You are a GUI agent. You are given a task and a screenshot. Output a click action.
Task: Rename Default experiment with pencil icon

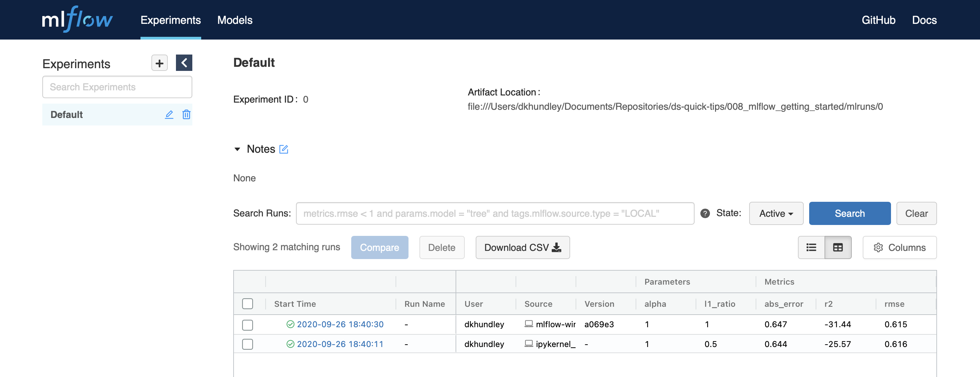coord(169,115)
